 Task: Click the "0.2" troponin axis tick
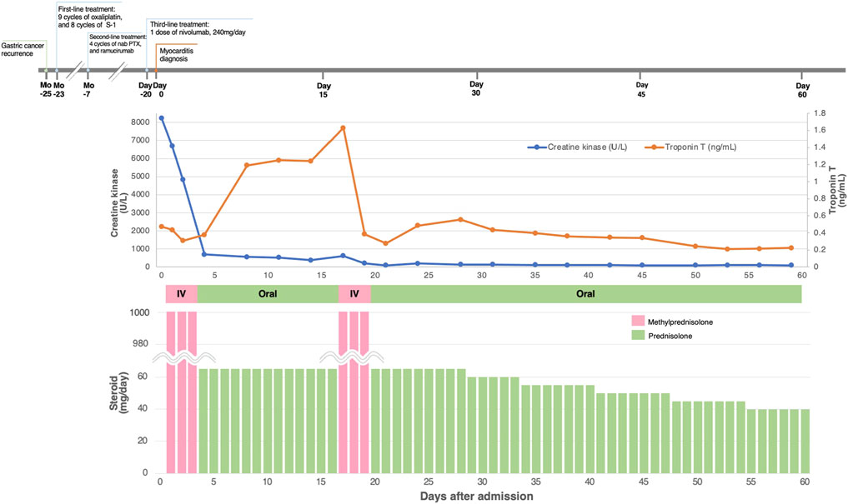pos(820,250)
